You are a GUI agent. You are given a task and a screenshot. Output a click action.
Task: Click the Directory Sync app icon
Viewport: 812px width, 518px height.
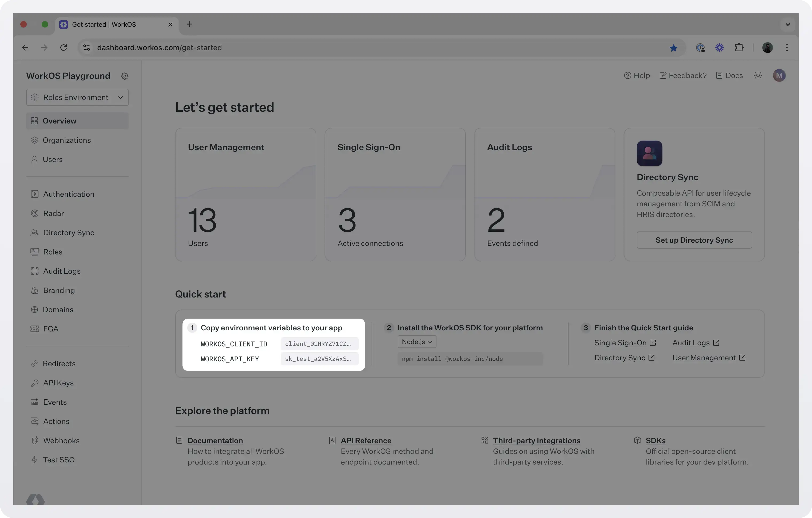pos(649,153)
